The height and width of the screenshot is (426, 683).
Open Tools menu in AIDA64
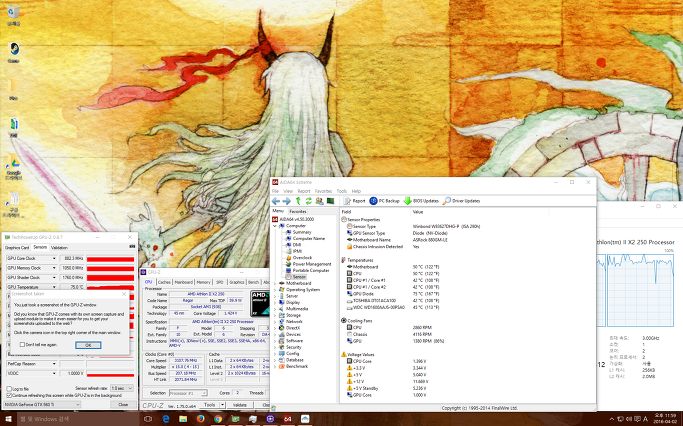[x=342, y=191]
